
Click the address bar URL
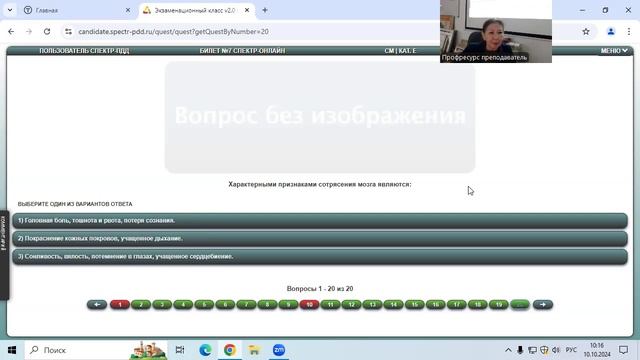pos(173,31)
